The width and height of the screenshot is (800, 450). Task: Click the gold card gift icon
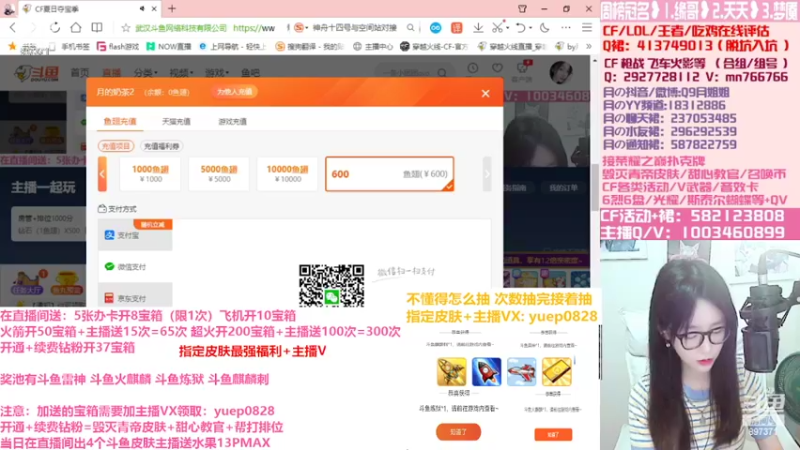click(x=557, y=371)
